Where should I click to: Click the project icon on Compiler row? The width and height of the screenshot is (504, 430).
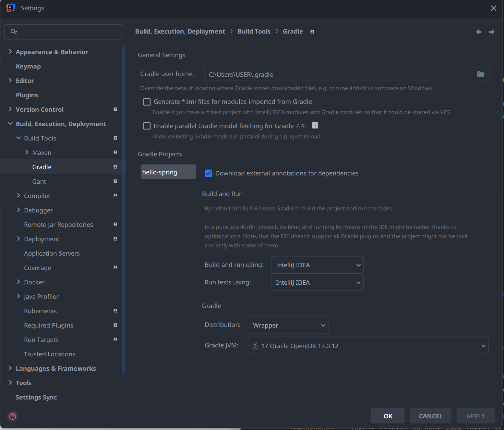[x=116, y=196]
